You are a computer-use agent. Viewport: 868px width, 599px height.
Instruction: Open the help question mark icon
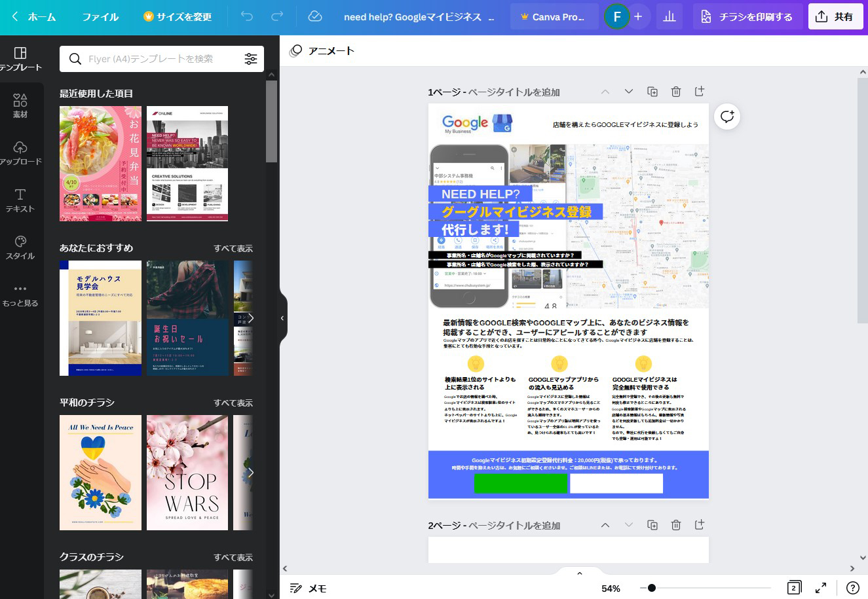click(x=852, y=588)
